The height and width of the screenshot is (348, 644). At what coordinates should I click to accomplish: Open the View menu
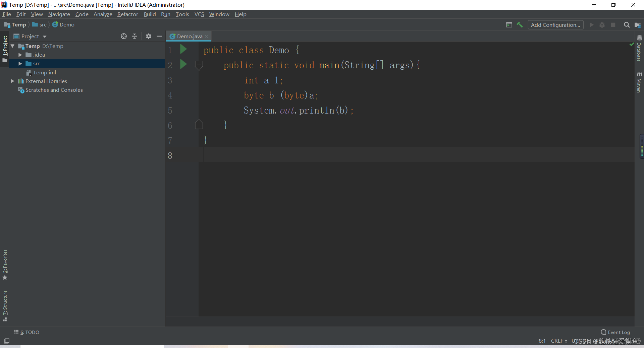pyautogui.click(x=37, y=14)
